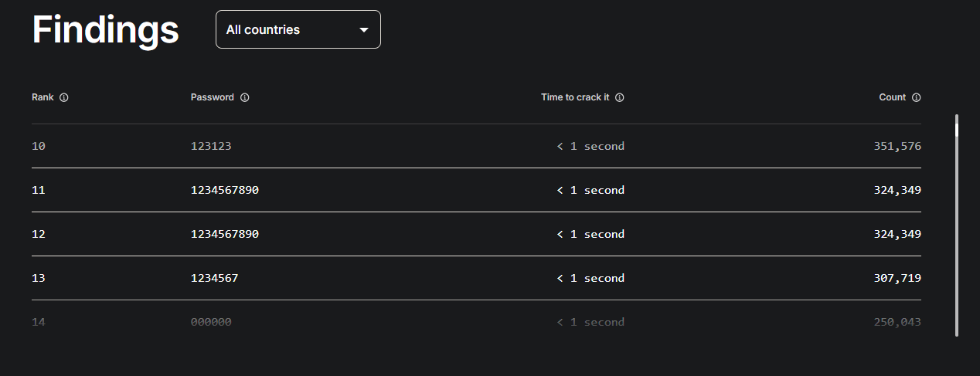Click the info icon beside Password header
980x376 pixels.
coord(244,98)
